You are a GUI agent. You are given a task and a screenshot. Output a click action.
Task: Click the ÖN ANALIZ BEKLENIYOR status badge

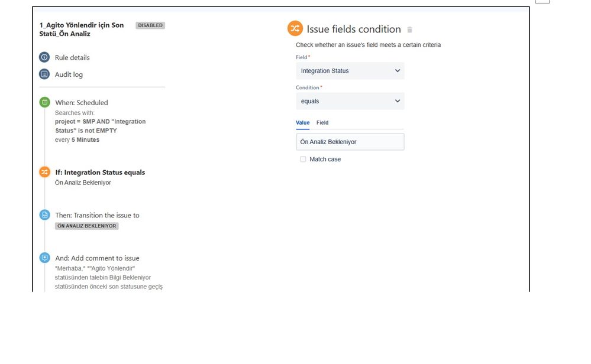87,226
